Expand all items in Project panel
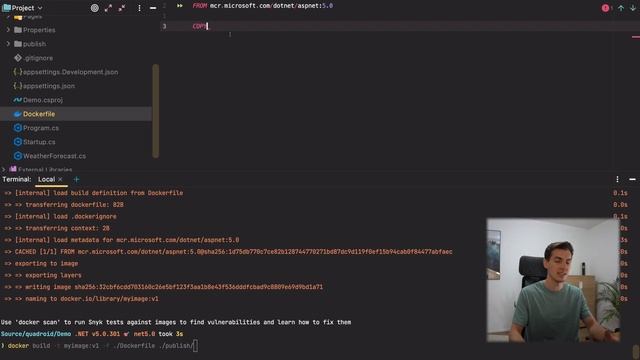Image resolution: width=640 pixels, height=360 pixels. (108, 8)
